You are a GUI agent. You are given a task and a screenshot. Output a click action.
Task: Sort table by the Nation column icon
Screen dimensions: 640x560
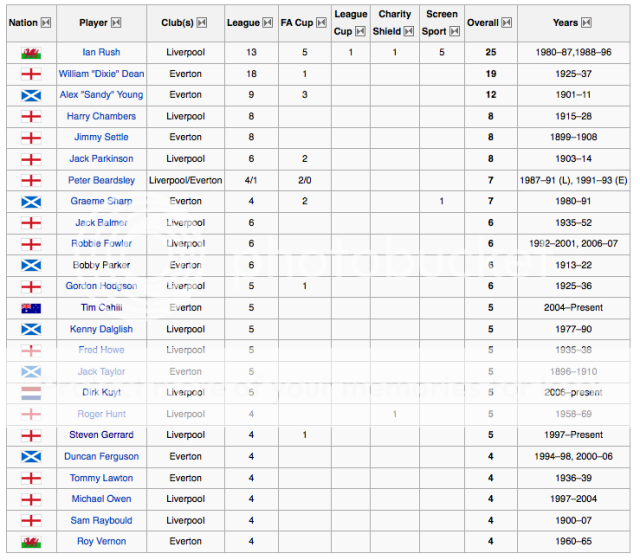pyautogui.click(x=46, y=23)
